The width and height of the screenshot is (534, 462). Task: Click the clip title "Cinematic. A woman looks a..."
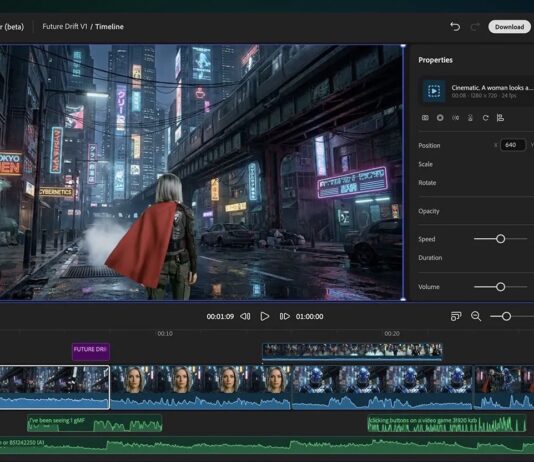pyautogui.click(x=491, y=87)
